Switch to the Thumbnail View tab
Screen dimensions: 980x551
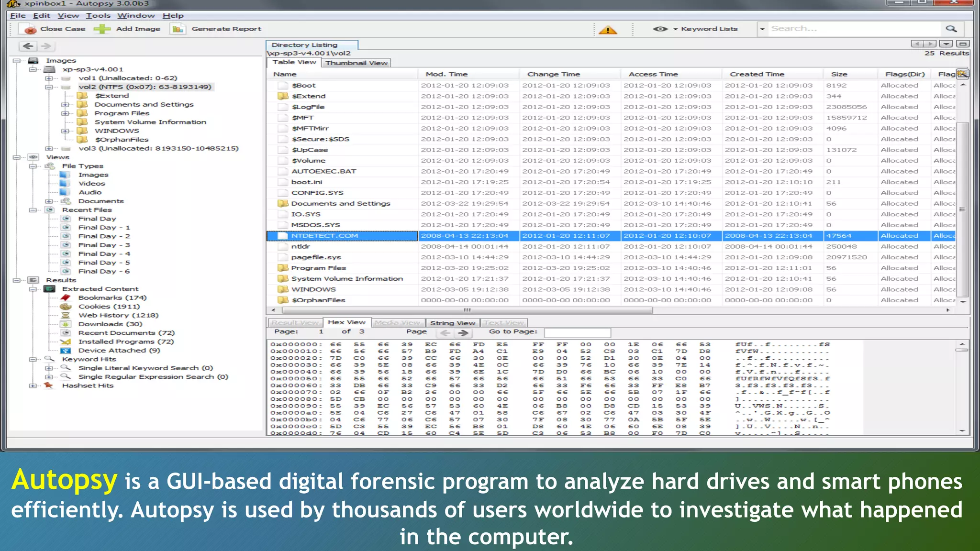click(x=356, y=63)
